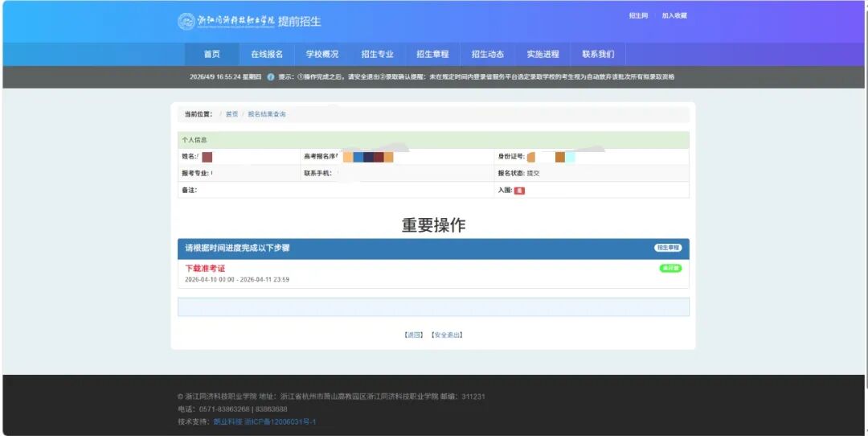The height and width of the screenshot is (436, 868).
Task: Click the blue info icon beside 提示
Action: [x=271, y=77]
